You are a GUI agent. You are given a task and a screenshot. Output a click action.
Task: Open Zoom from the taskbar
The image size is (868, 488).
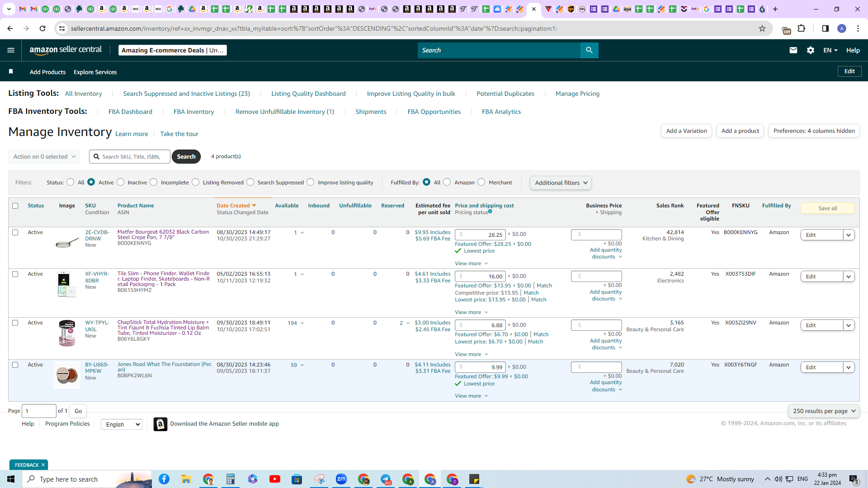point(341,479)
